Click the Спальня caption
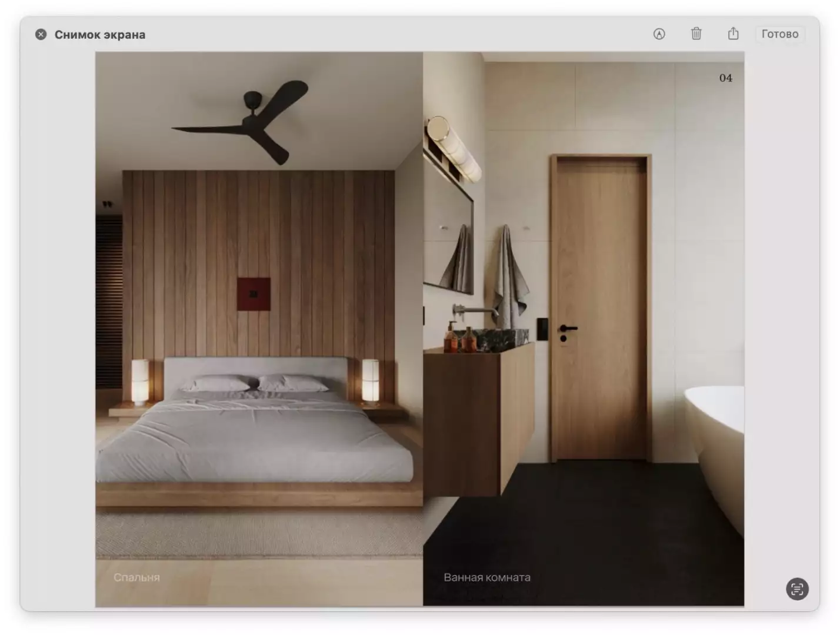The height and width of the screenshot is (635, 840). [136, 577]
